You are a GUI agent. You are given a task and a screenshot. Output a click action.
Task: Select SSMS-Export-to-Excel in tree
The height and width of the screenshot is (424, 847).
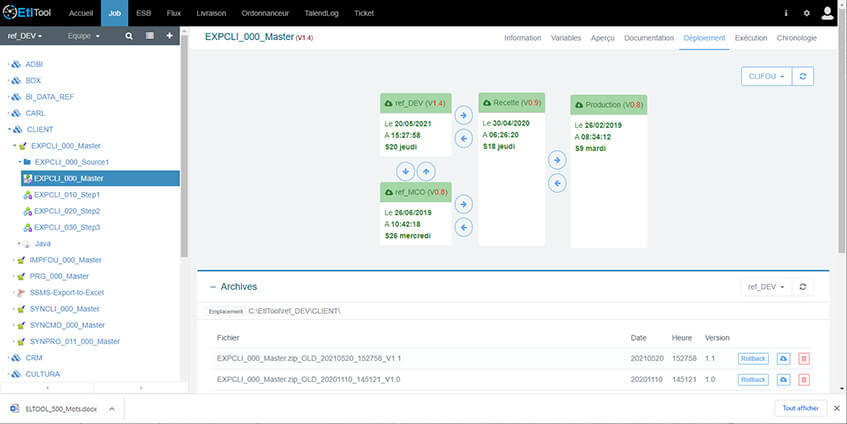66,293
